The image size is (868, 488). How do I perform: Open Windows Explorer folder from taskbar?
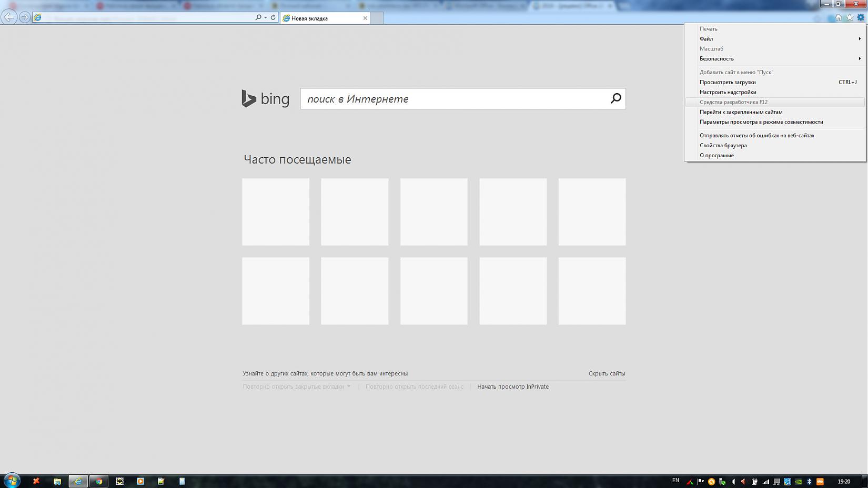(57, 481)
